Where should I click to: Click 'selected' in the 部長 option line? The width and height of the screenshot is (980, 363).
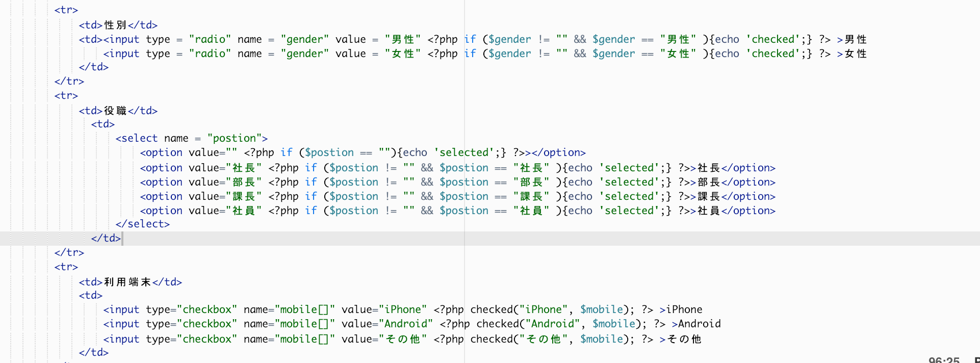coord(630,182)
